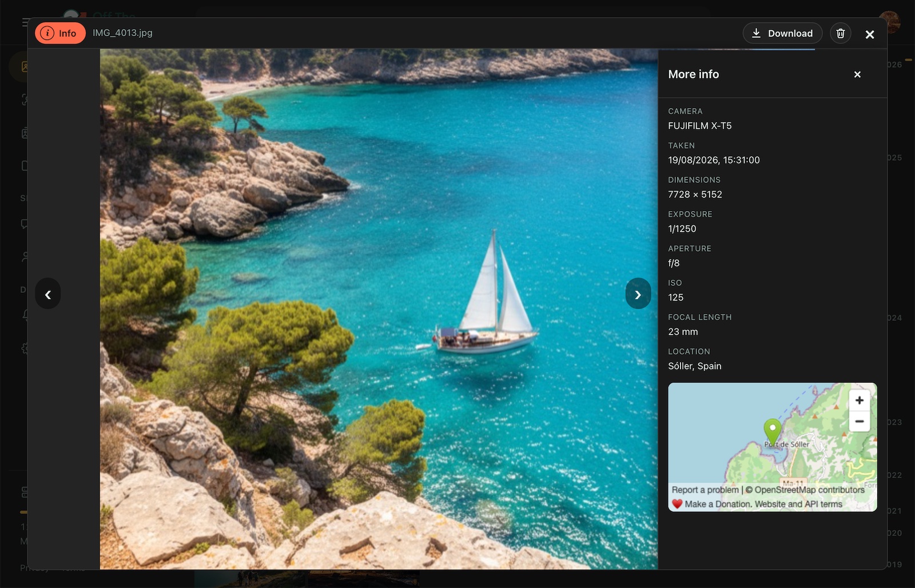915x588 pixels.
Task: Click the IMG_4013.jpg file name
Action: point(122,33)
